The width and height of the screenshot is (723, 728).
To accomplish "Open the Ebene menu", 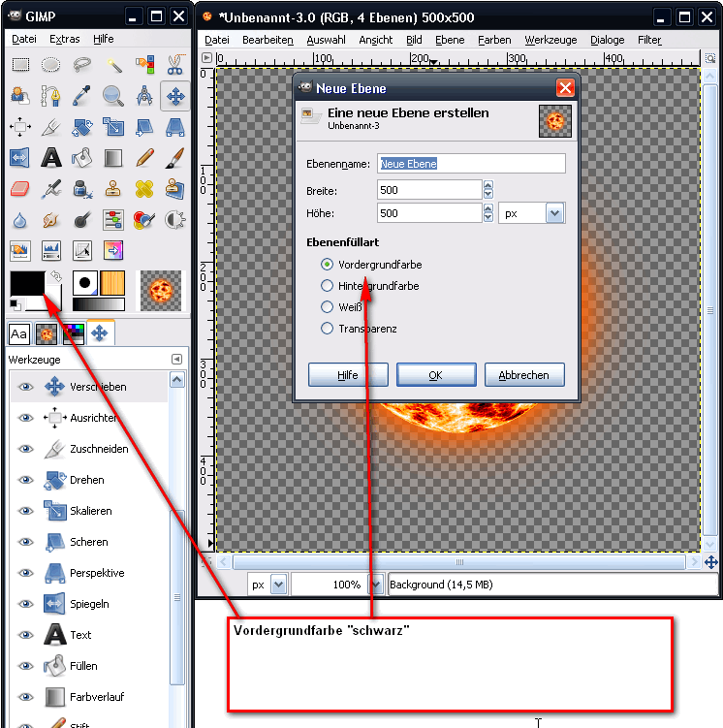I will [450, 40].
